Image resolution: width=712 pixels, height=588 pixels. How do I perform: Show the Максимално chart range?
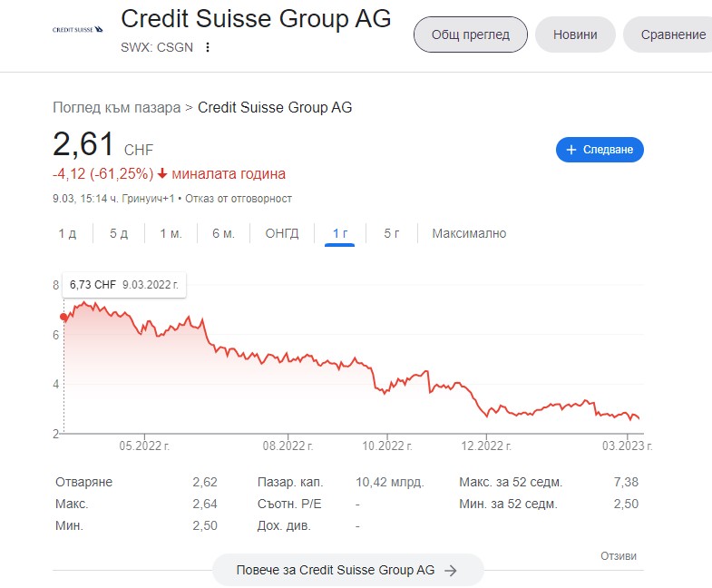tap(469, 233)
